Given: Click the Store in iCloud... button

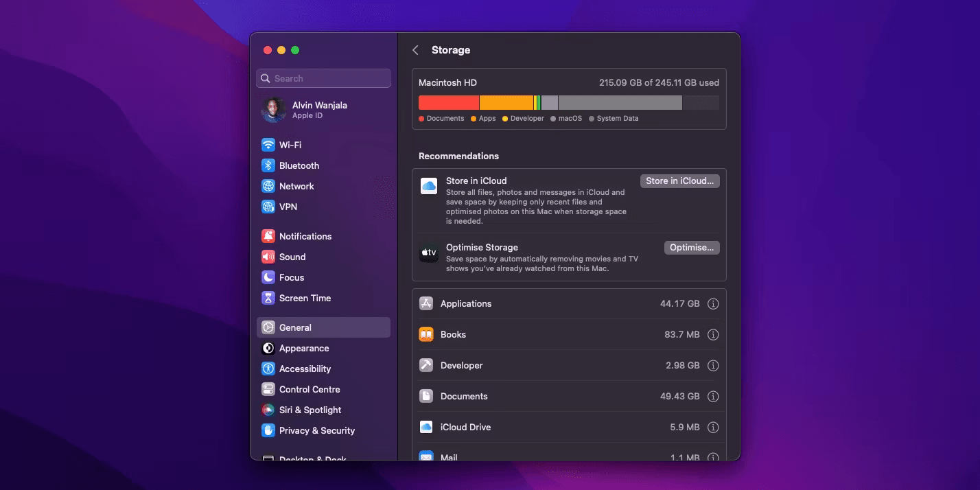Looking at the screenshot, I should coord(680,180).
